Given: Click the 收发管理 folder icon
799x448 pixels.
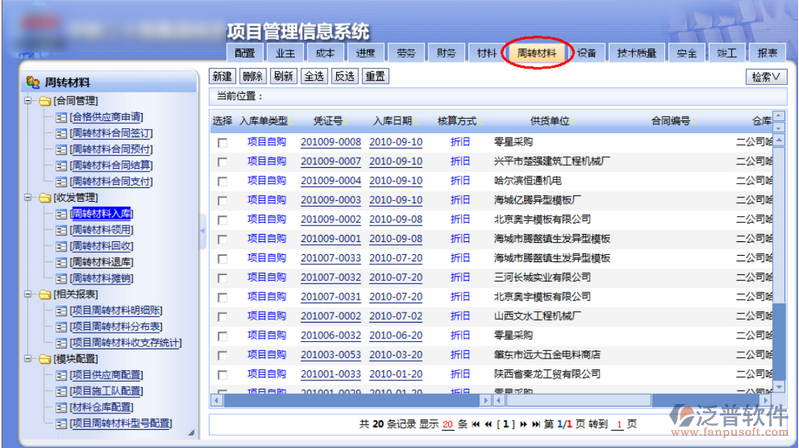Looking at the screenshot, I should [x=44, y=198].
